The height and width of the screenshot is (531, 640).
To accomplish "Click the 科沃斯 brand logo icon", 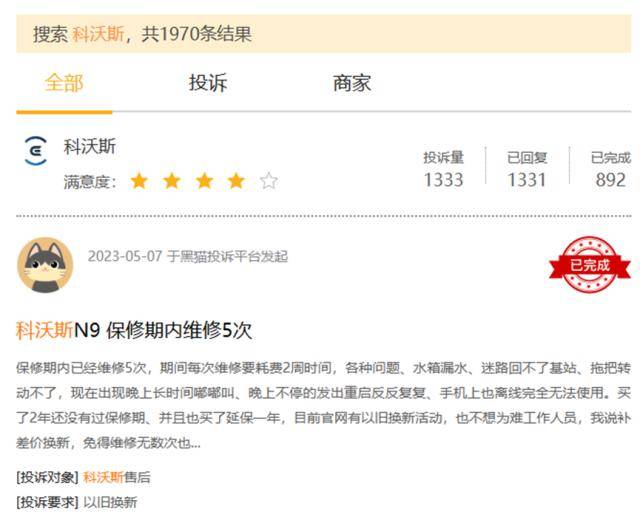I will (x=36, y=151).
